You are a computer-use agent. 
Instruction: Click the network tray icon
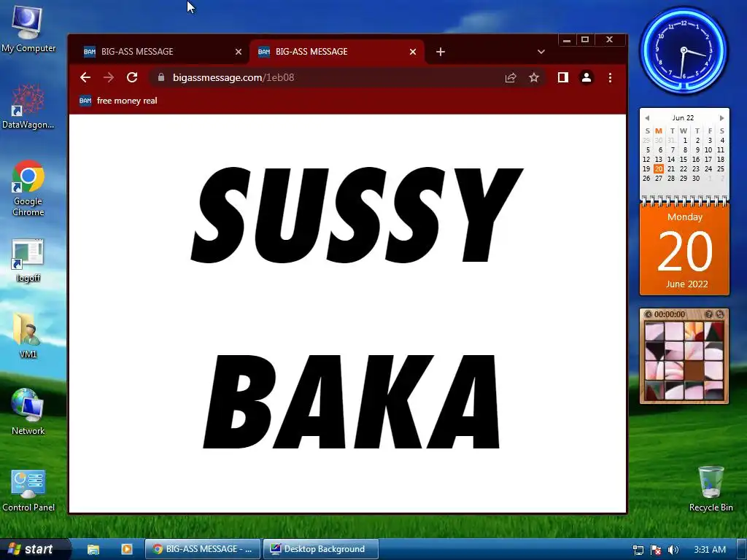point(638,550)
